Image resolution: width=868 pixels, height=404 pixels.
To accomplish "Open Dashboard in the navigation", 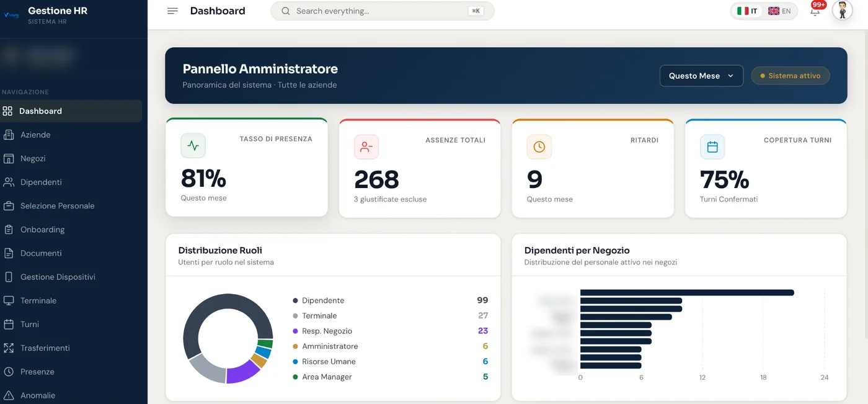I will pos(71,111).
